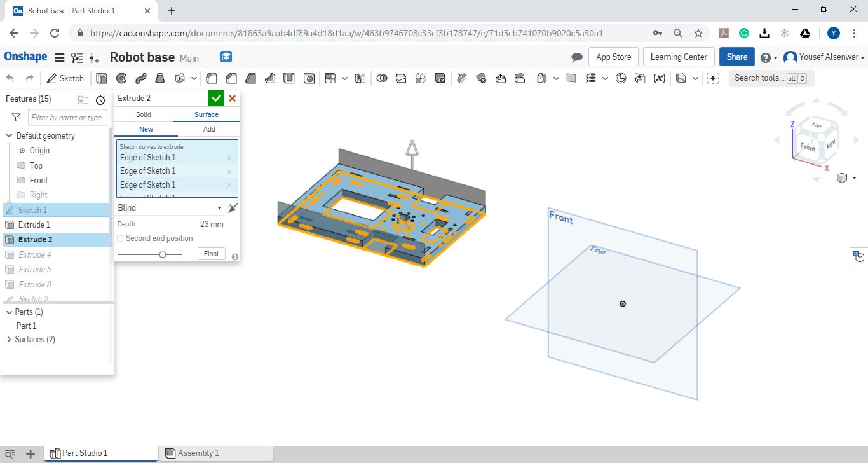The image size is (868, 463).
Task: Click the rollback preview slider handle
Action: (x=163, y=254)
